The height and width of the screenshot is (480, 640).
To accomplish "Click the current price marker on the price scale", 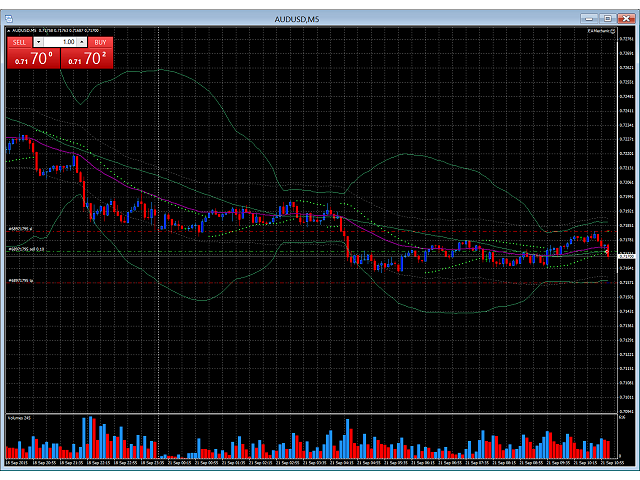I will (627, 256).
